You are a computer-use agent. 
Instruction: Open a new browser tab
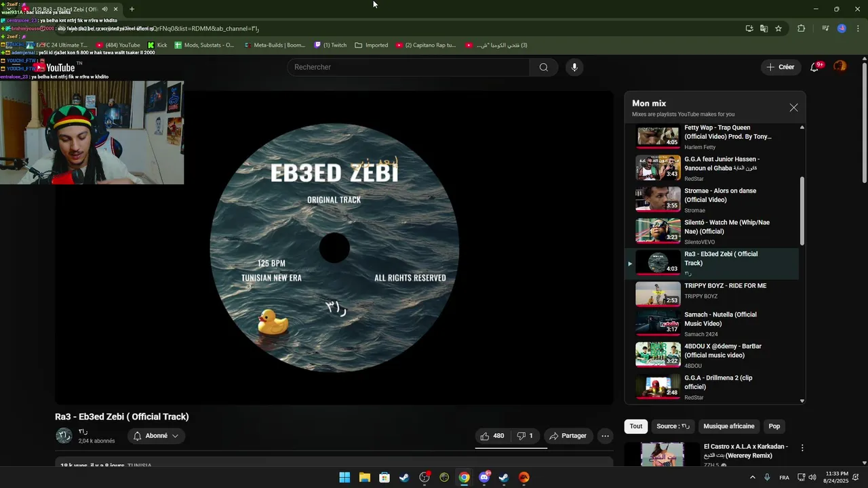coord(132,9)
